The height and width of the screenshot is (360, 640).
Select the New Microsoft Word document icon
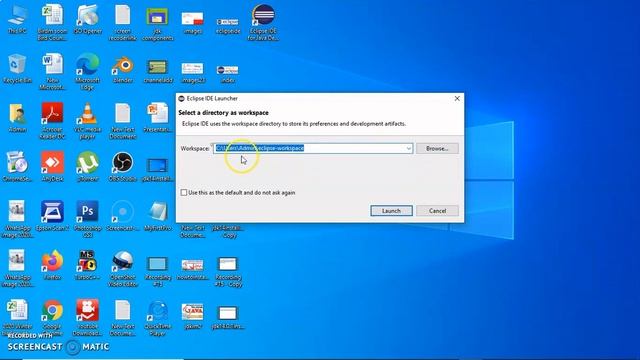pyautogui.click(x=52, y=72)
